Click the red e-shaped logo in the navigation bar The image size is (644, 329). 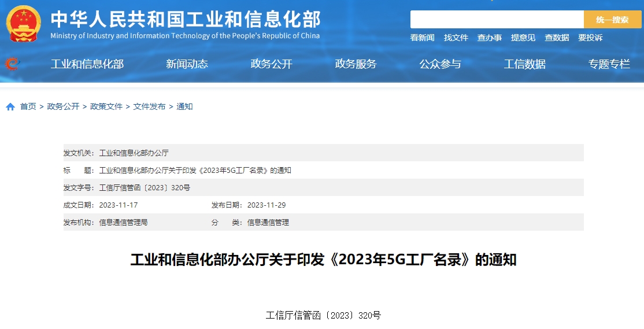[12, 64]
